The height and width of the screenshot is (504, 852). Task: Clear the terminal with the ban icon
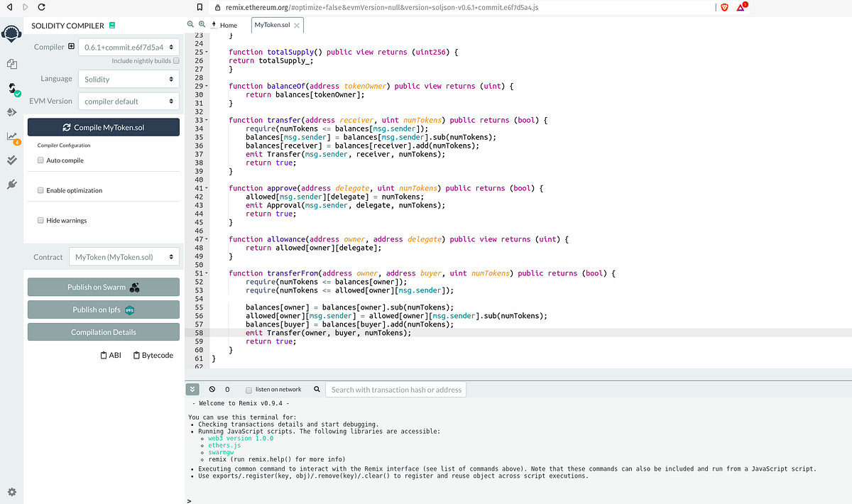point(211,389)
